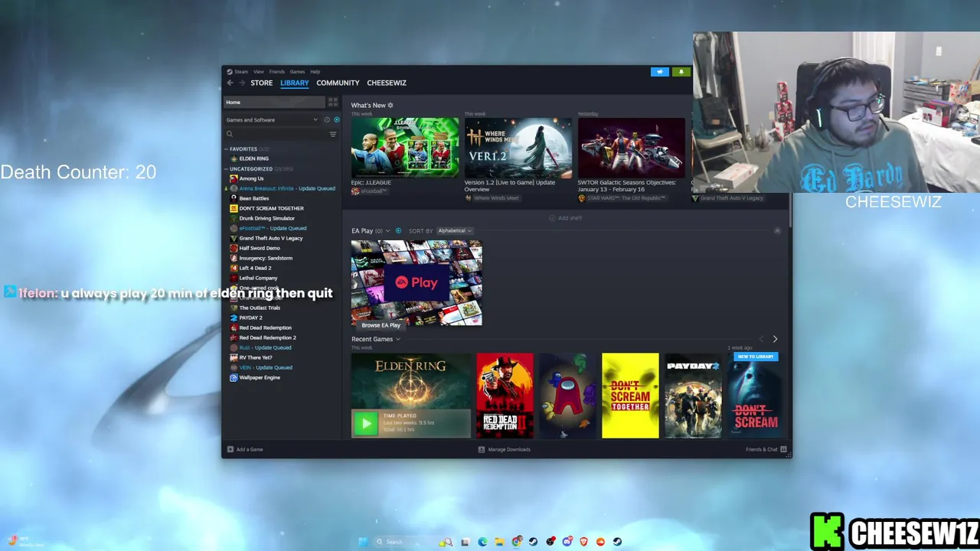
Task: Open the CHEESEWIZ profile tab
Action: coord(387,83)
